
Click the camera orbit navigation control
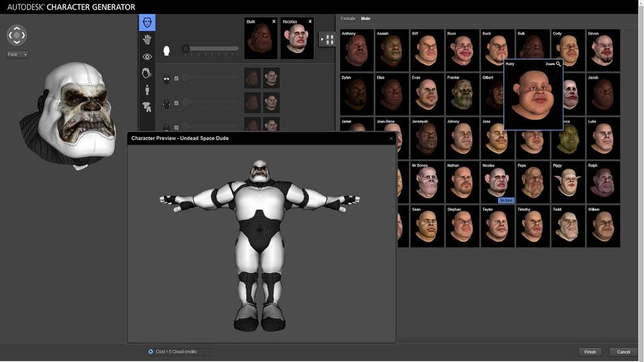click(17, 36)
